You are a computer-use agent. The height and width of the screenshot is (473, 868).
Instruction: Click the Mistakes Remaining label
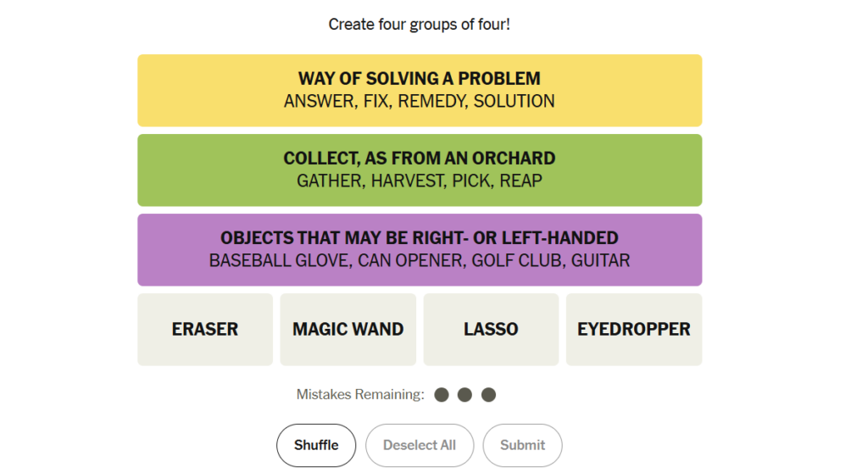(x=360, y=394)
